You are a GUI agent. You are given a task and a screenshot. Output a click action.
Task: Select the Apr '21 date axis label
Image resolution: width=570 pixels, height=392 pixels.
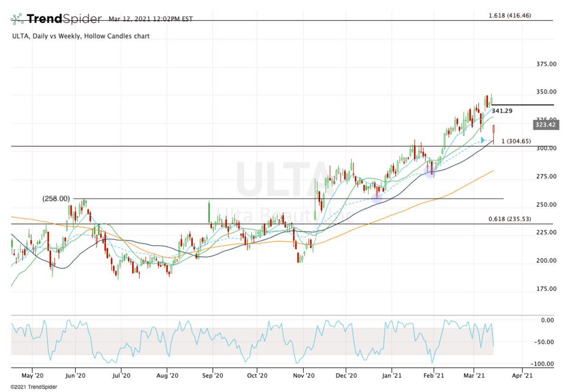pyautogui.click(x=522, y=375)
